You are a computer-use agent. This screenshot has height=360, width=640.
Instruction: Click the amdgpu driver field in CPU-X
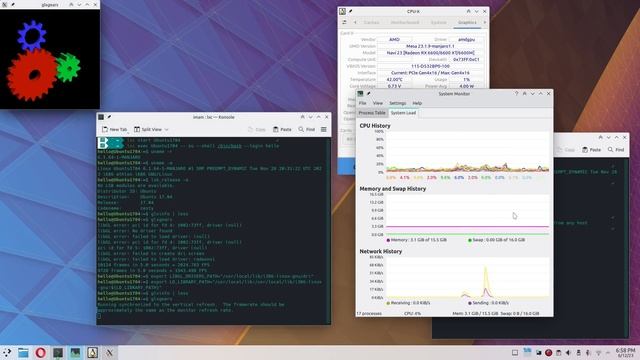pos(466,40)
